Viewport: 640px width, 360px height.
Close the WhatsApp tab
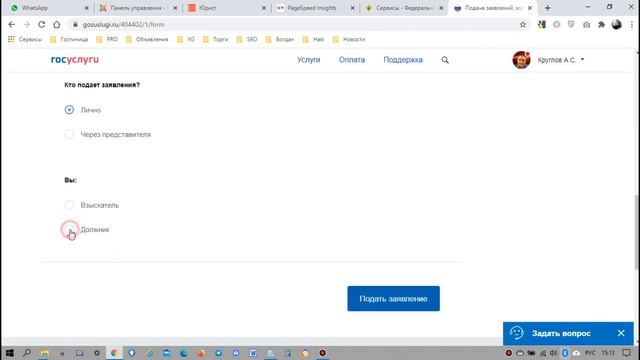(87, 8)
